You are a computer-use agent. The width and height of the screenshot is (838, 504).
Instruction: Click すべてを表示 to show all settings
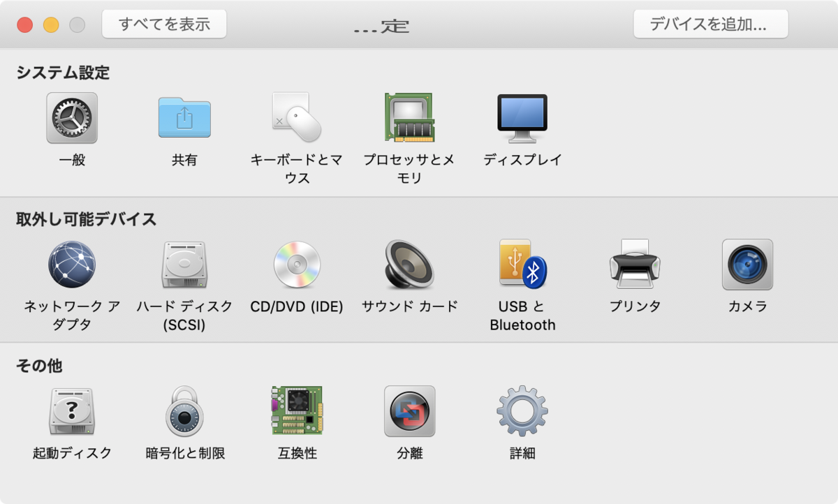tap(163, 23)
